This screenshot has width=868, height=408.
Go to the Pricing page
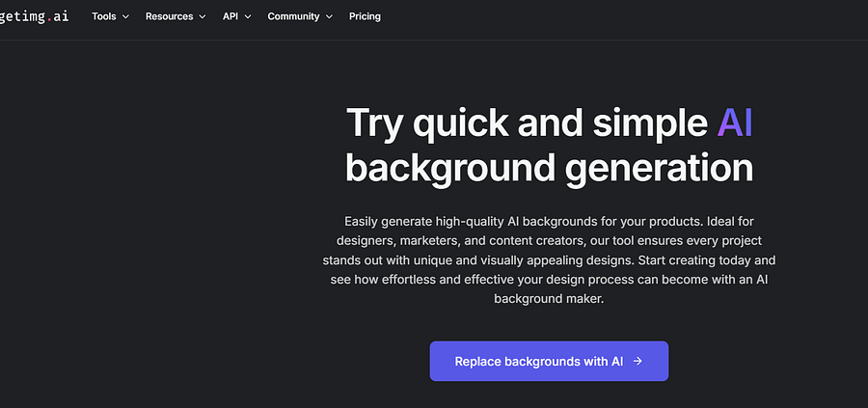coord(365,16)
